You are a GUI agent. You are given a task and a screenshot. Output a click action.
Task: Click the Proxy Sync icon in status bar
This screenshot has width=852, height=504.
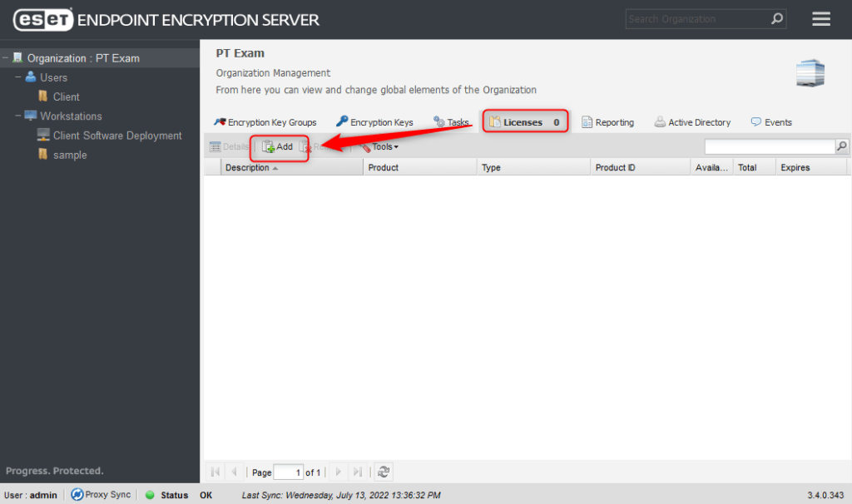pos(77,494)
